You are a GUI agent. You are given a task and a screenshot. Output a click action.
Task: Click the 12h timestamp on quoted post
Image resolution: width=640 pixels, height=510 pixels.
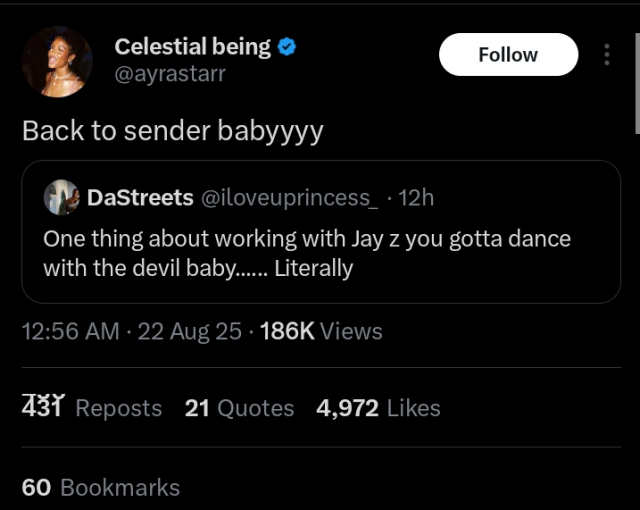(416, 197)
